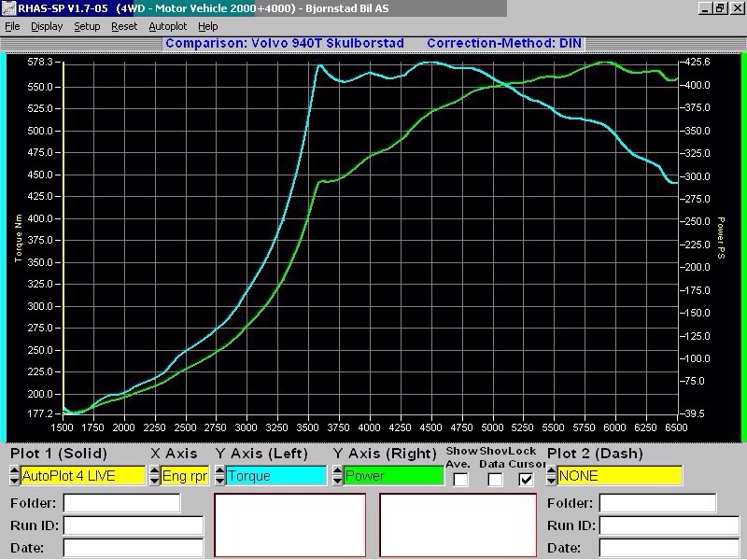Click the Plot 2 Run ID input field
The width and height of the screenshot is (747, 560).
point(669,525)
